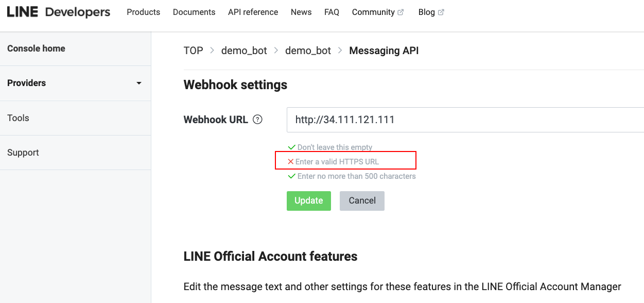Click 'Enter no more than 500 characters' text
Image resolution: width=644 pixels, height=303 pixels.
point(357,176)
